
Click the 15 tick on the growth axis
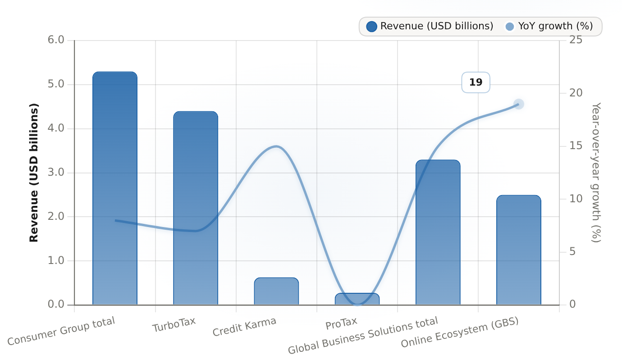(x=576, y=146)
